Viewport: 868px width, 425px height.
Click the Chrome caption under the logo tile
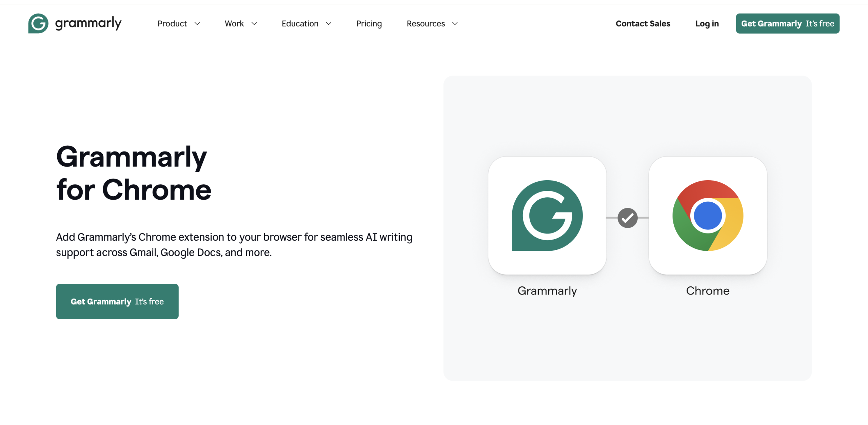(x=708, y=291)
